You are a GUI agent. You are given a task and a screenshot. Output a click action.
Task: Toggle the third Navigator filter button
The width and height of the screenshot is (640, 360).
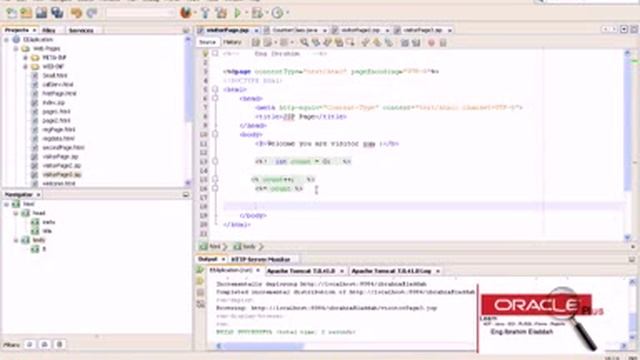click(x=60, y=344)
